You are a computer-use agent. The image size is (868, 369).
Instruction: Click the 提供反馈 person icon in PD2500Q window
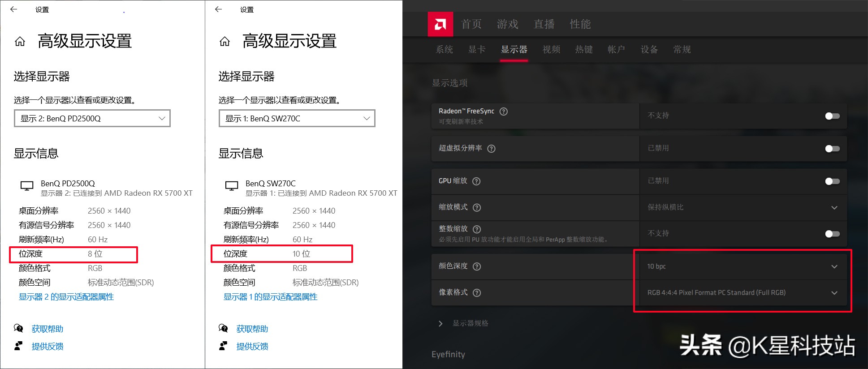(18, 346)
